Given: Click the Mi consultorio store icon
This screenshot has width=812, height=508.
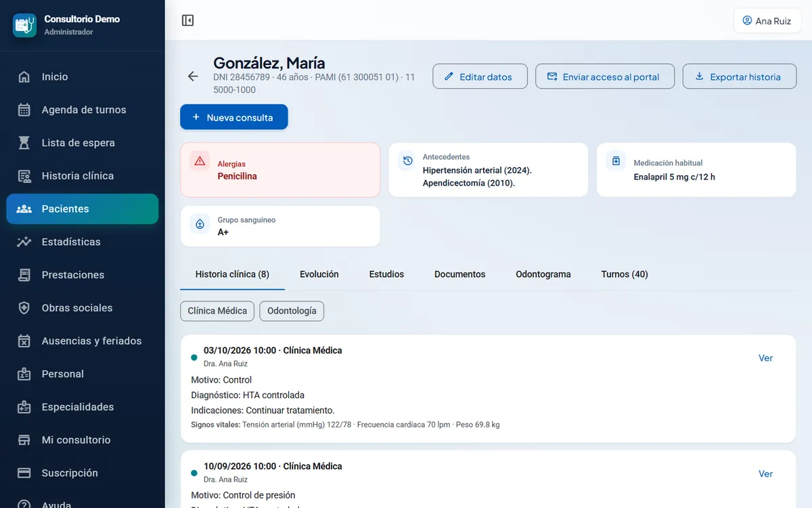Looking at the screenshot, I should pyautogui.click(x=24, y=440).
